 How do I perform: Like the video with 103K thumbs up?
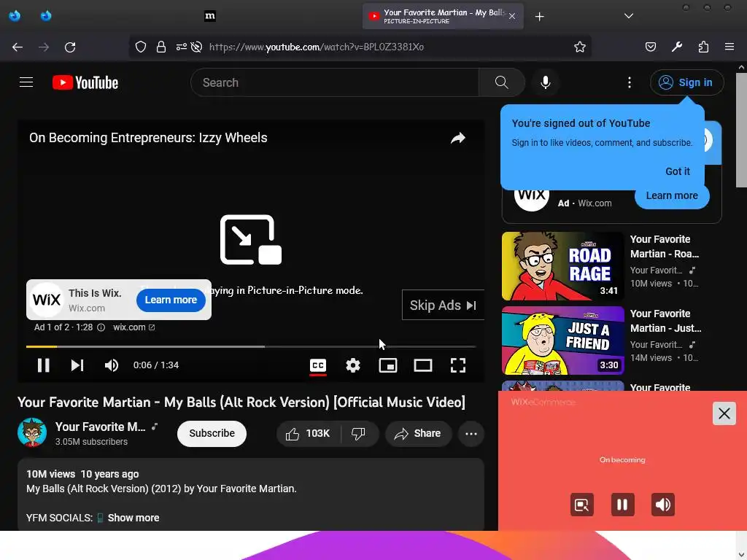309,433
